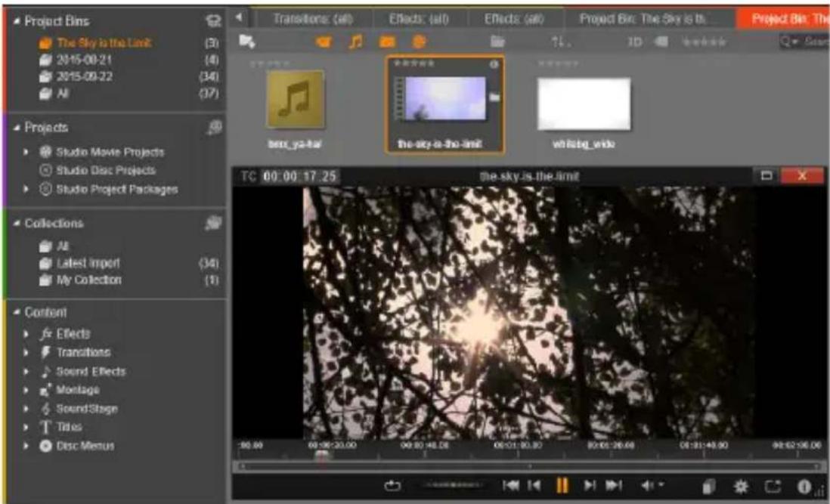The width and height of the screenshot is (830, 504).
Task: Click the quick import icon in toolbar
Action: click(246, 42)
